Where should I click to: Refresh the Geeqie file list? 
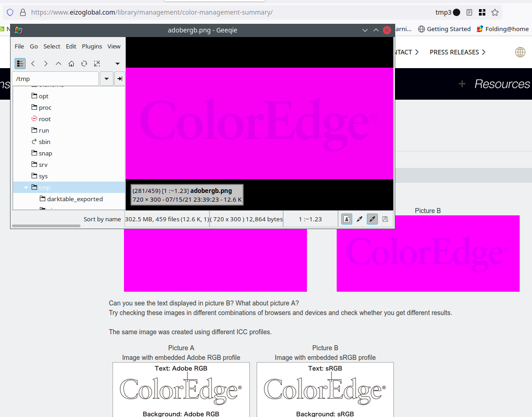pyautogui.click(x=84, y=64)
